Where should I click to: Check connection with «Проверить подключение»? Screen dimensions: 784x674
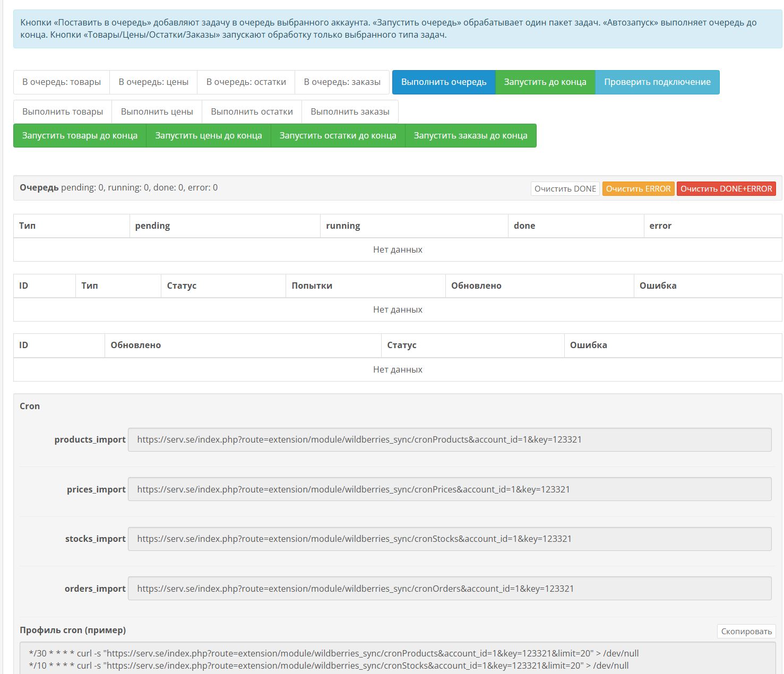coord(657,82)
